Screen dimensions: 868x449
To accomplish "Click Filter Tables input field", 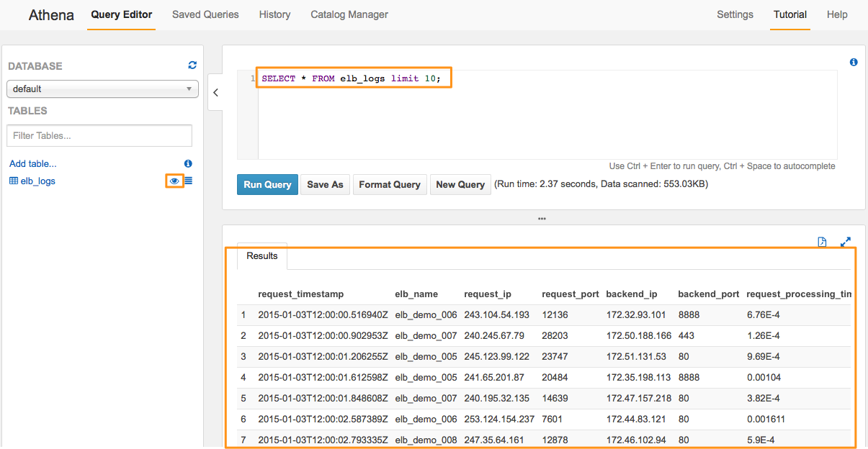I will click(x=99, y=135).
